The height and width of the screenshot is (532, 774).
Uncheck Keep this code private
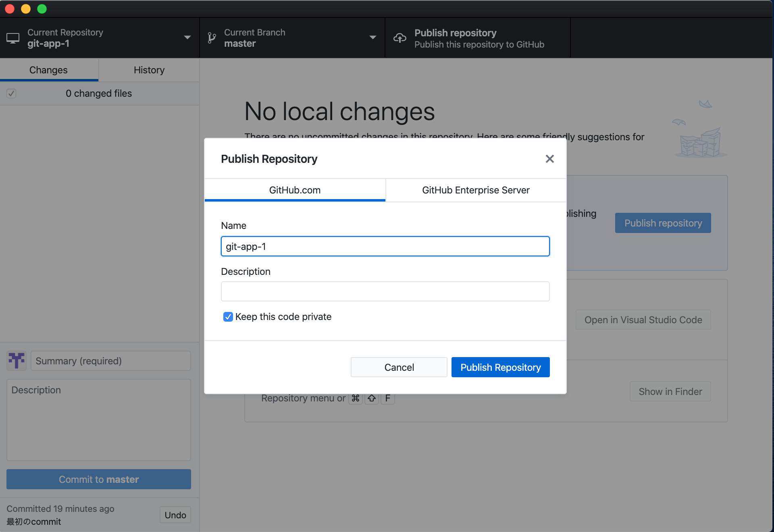(x=228, y=317)
